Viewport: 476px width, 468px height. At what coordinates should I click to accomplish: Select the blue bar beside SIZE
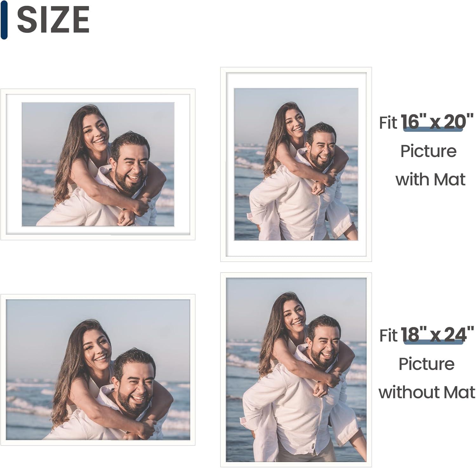tap(4, 20)
